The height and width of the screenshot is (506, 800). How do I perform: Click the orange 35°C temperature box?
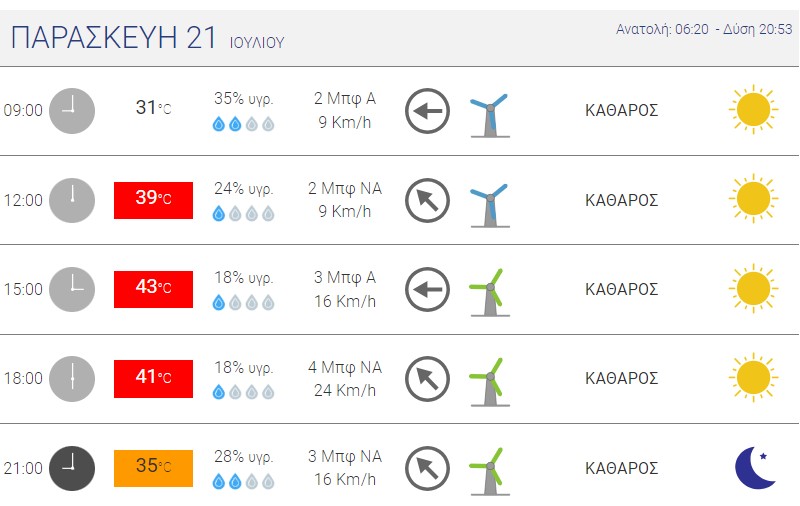[x=153, y=467]
